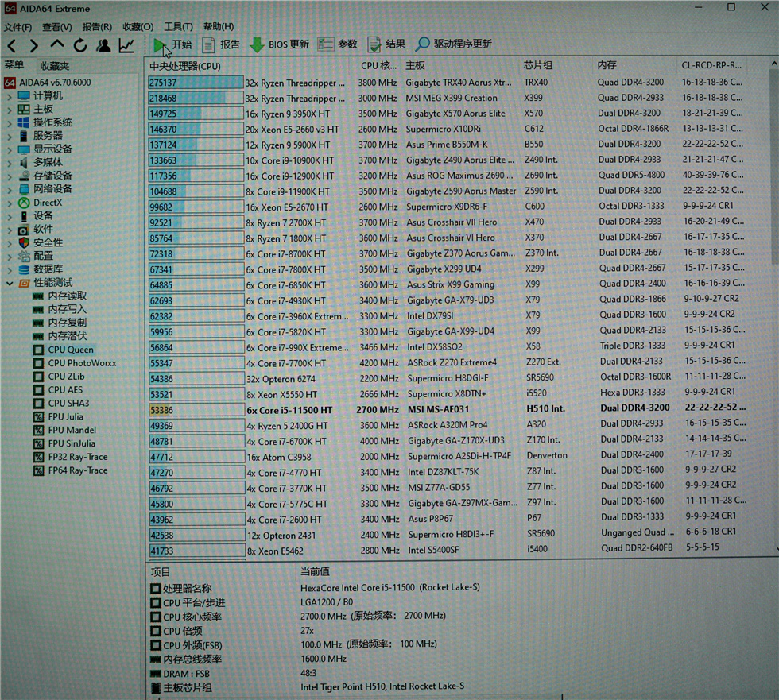Show 结果 results toolbar button
The image size is (779, 700).
tap(386, 44)
